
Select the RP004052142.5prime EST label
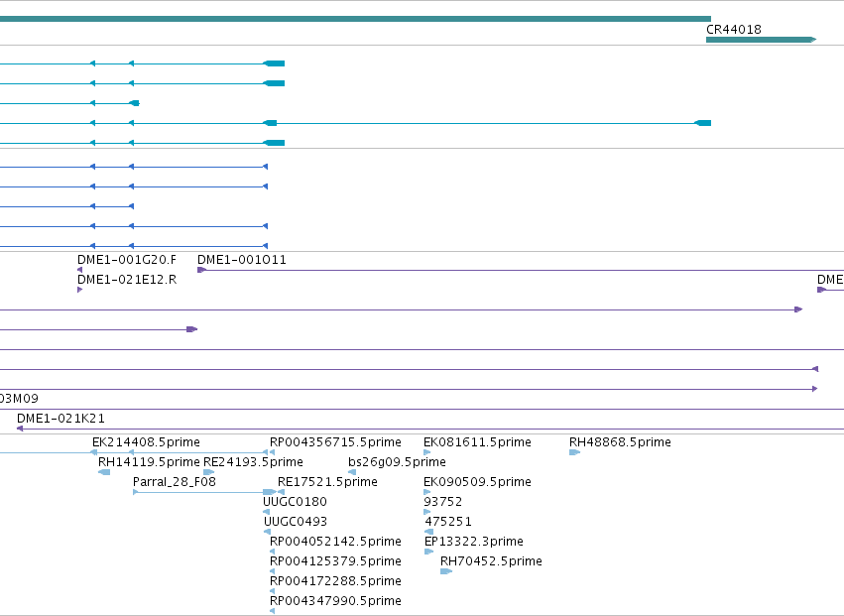point(335,542)
